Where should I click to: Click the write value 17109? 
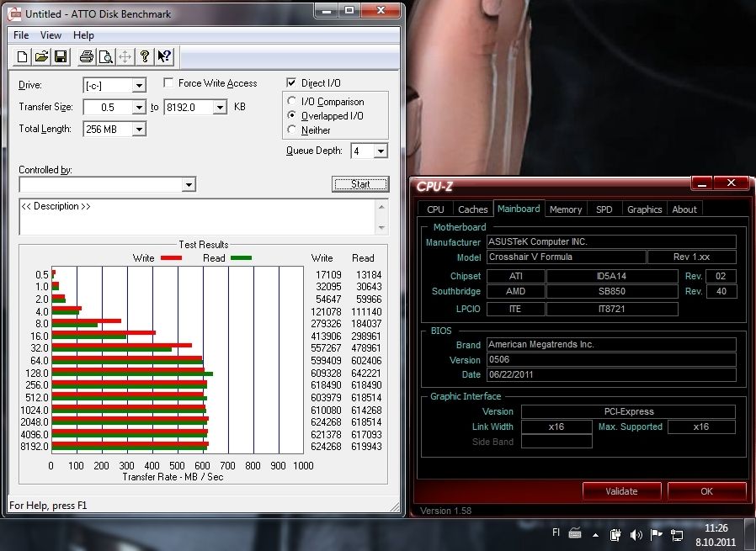(328, 274)
